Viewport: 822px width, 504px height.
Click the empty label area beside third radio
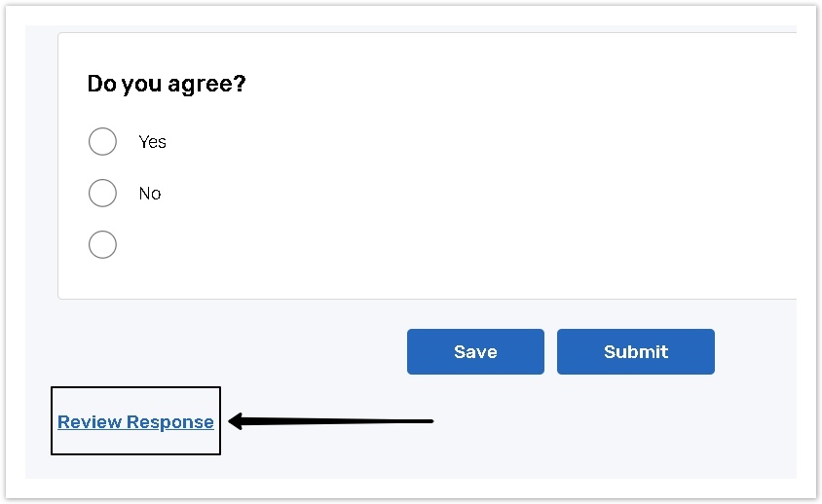pos(156,244)
